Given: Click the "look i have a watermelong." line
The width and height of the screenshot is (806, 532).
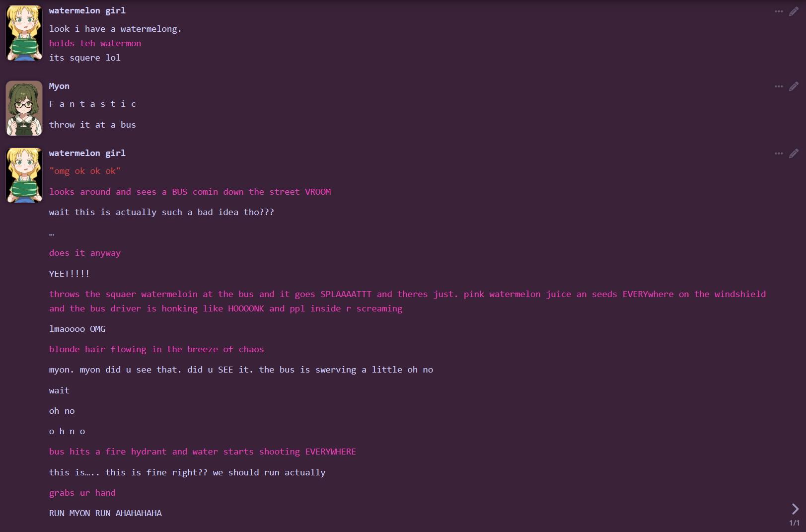Looking at the screenshot, I should coord(115,29).
